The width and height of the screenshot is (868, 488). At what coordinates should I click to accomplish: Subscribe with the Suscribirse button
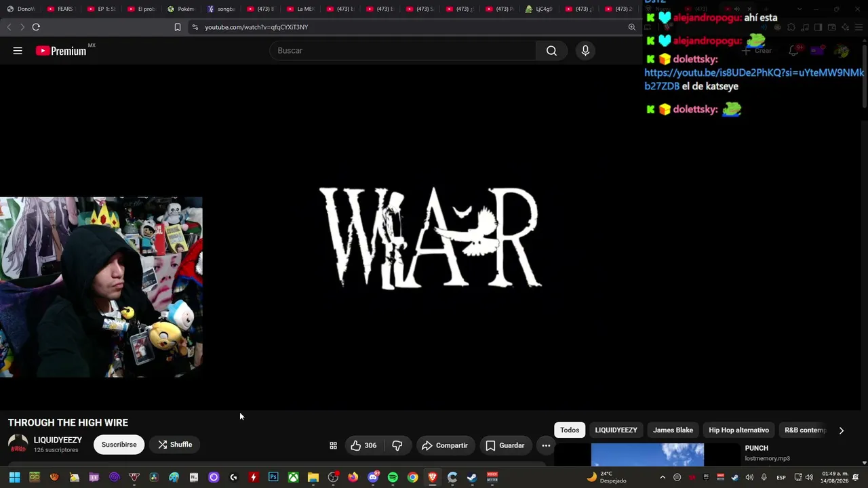coord(119,445)
